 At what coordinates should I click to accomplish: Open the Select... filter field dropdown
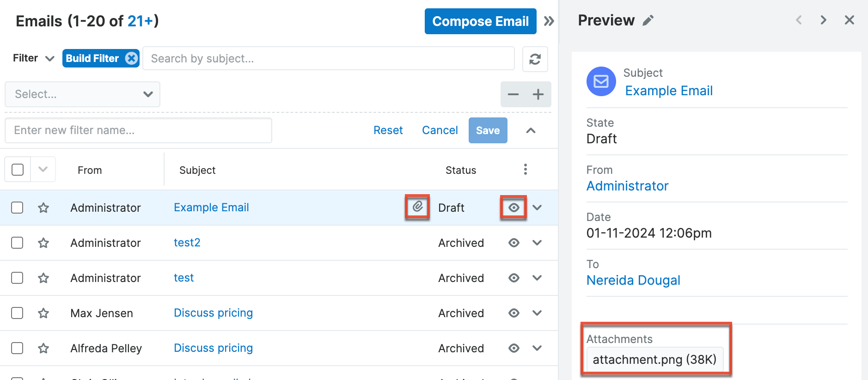pos(82,94)
